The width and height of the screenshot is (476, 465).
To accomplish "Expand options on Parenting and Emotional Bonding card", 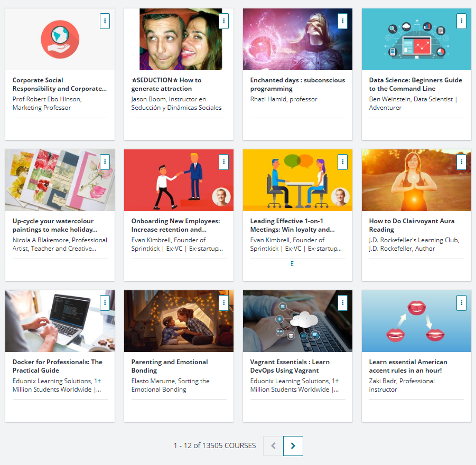I will click(x=223, y=303).
